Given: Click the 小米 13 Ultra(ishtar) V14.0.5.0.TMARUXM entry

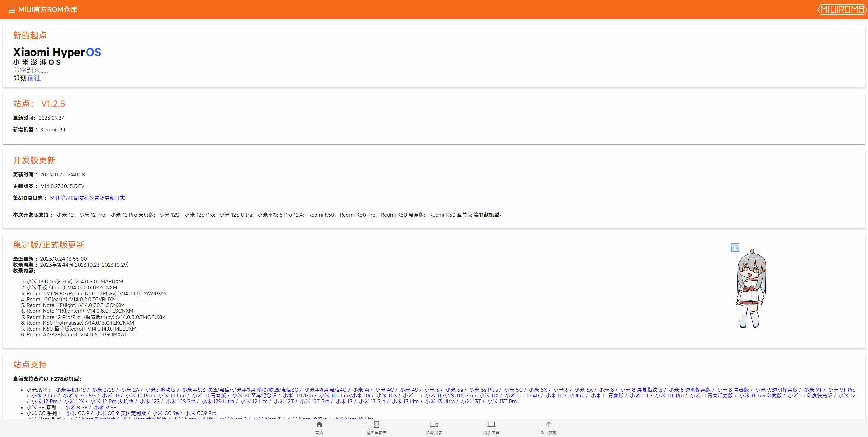Looking at the screenshot, I should (x=75, y=282).
